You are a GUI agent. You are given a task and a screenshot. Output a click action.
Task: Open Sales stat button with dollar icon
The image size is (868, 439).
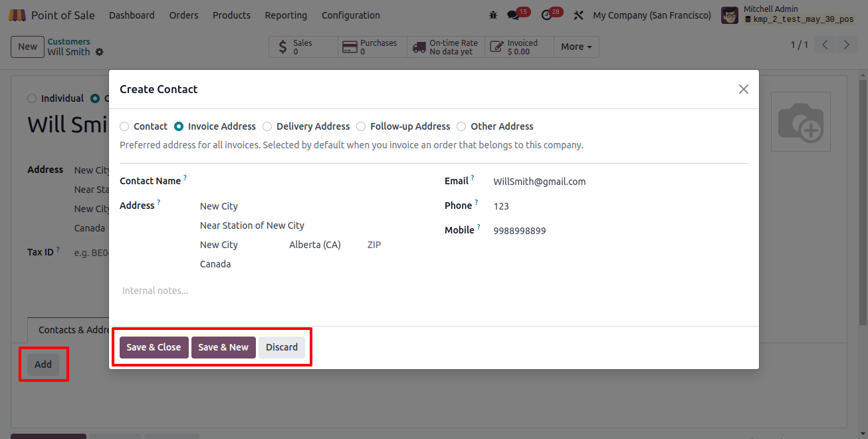tap(303, 47)
